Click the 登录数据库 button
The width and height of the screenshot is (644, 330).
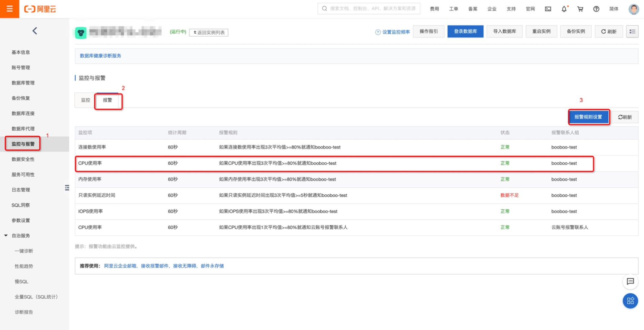click(465, 32)
